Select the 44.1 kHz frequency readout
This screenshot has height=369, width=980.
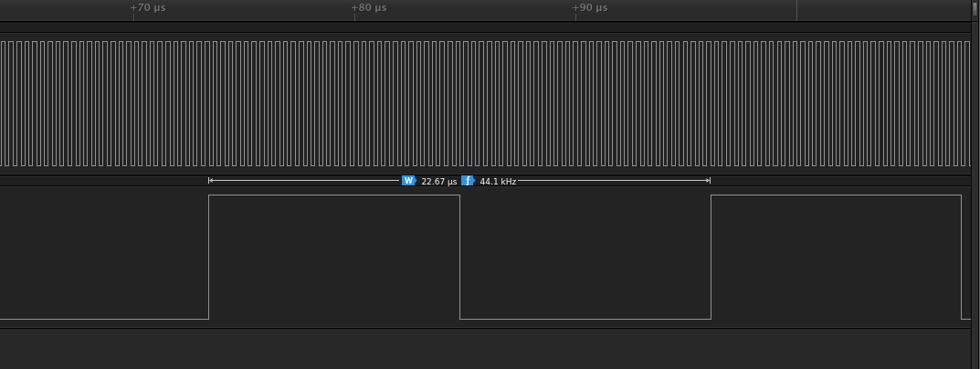(x=498, y=182)
